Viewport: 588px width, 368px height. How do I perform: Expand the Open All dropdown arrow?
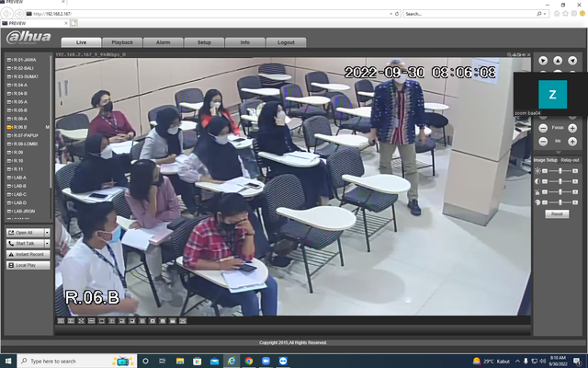tap(47, 233)
